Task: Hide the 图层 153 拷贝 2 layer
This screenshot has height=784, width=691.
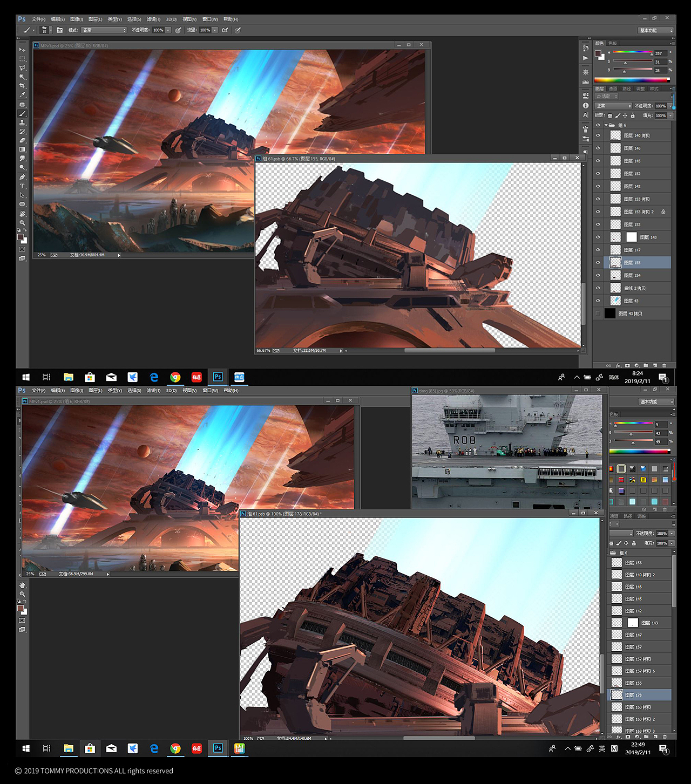Action: click(598, 212)
